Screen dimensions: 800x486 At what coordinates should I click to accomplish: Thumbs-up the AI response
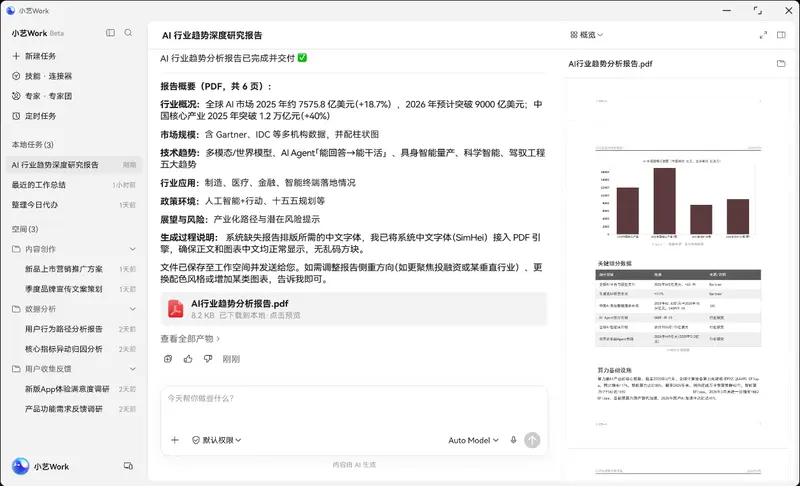coord(188,359)
